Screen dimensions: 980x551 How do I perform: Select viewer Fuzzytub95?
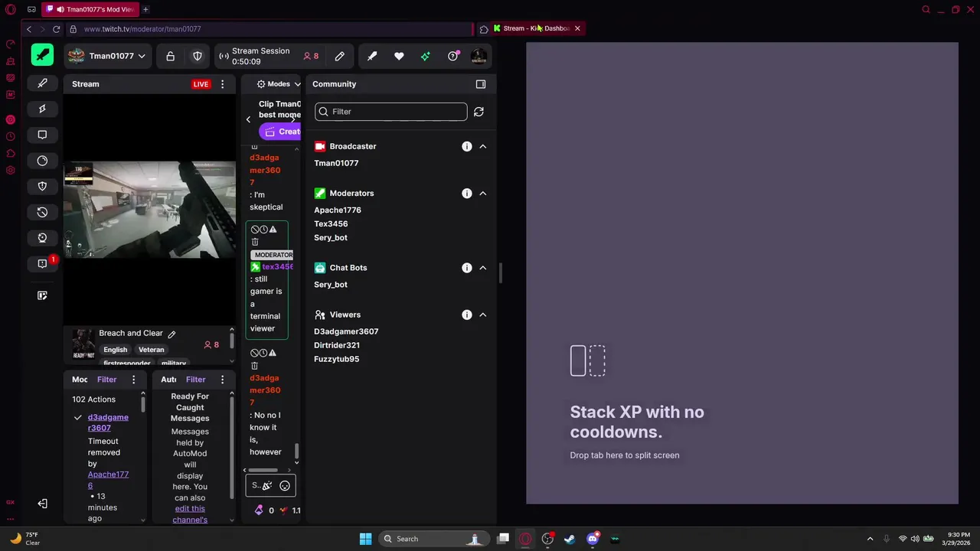(x=337, y=359)
